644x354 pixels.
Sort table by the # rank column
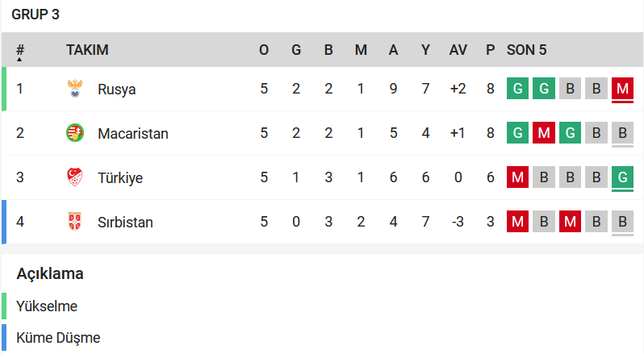coord(19,50)
